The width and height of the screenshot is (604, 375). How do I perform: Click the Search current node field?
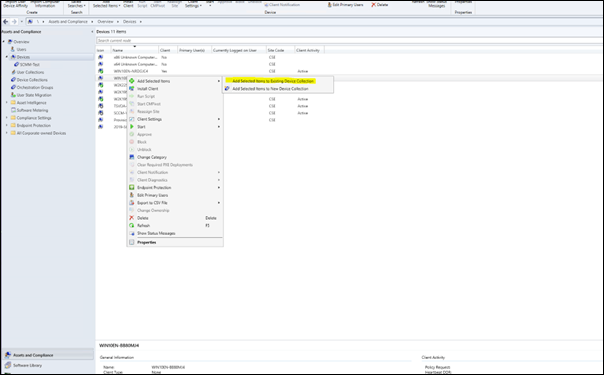click(349, 40)
